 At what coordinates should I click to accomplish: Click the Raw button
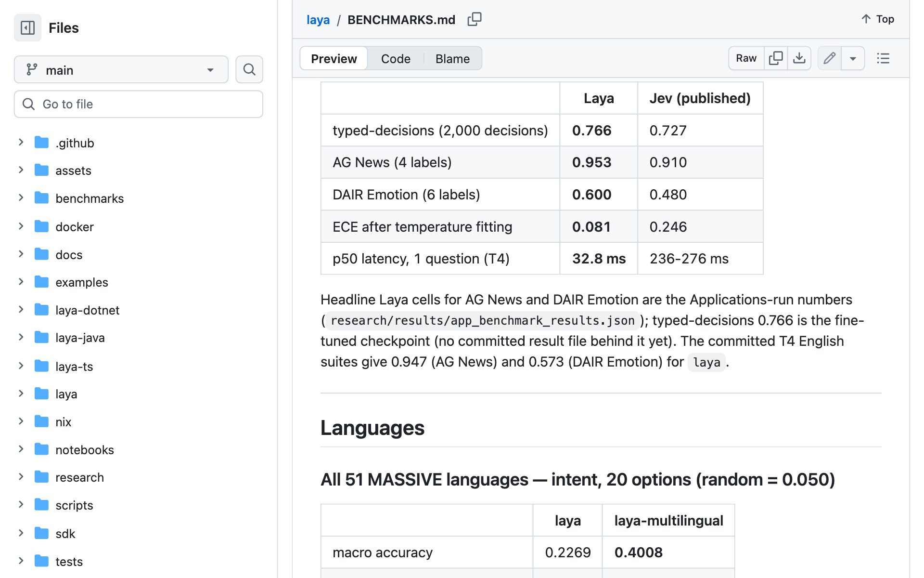pos(746,58)
